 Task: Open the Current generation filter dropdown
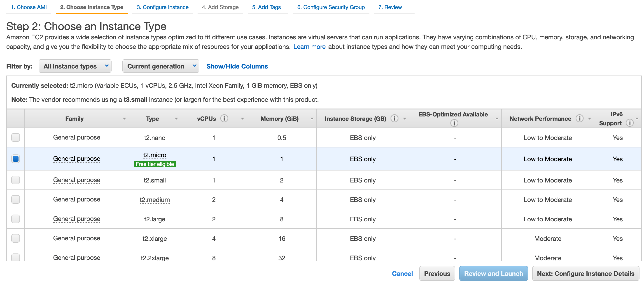pyautogui.click(x=161, y=66)
